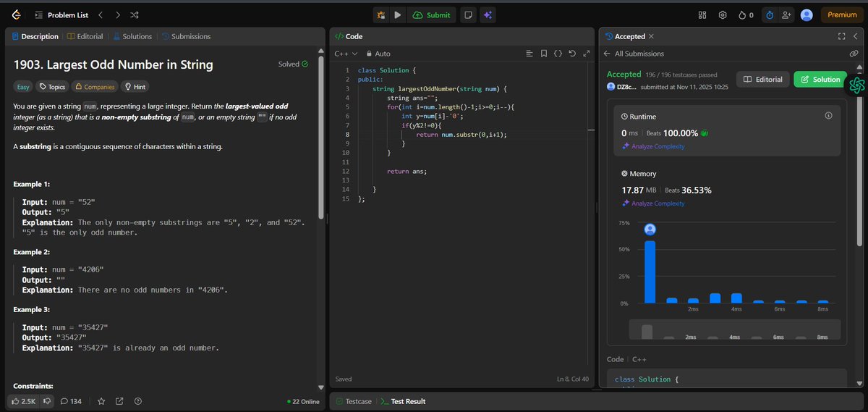868x412 pixels.
Task: Open settings gear in top bar
Action: 723,14
